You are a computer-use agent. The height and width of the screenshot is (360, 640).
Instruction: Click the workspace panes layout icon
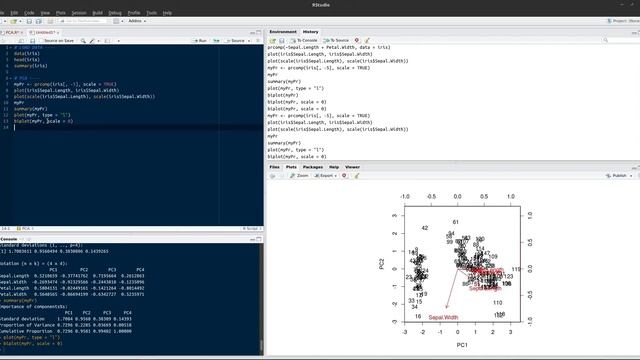[117, 21]
